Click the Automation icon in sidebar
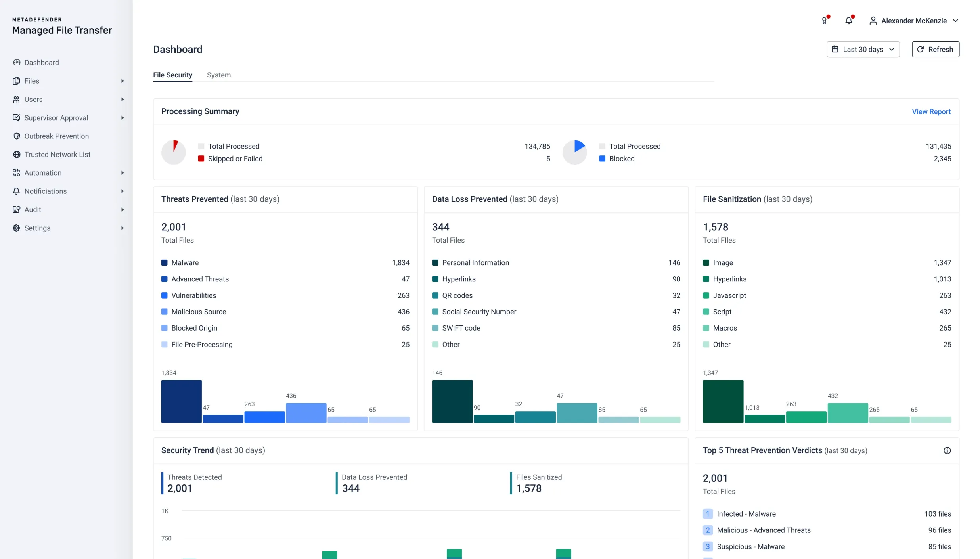Viewport: 980px width, 559px height. [16, 172]
